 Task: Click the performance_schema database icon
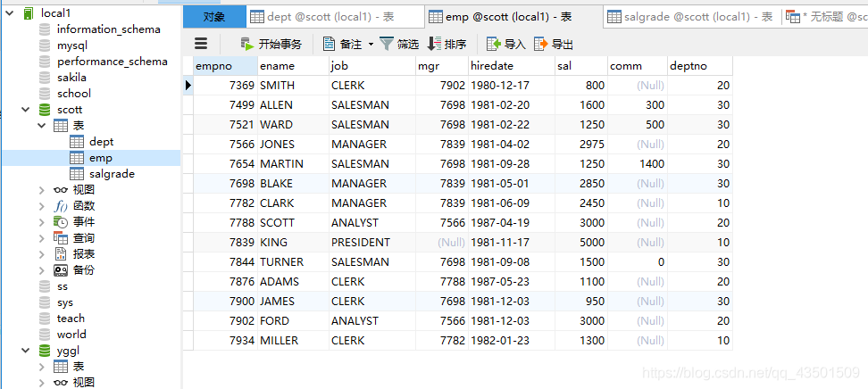coord(45,62)
